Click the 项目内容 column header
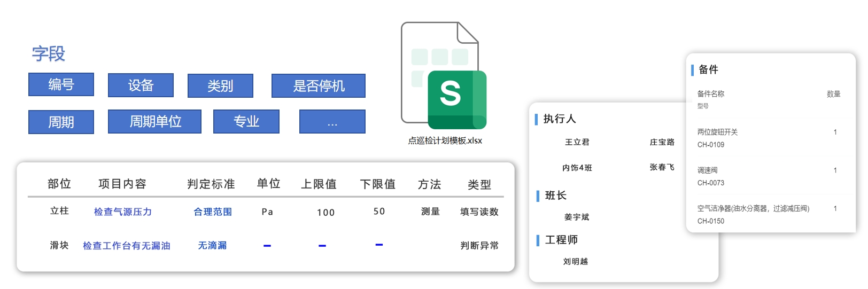 pyautogui.click(x=122, y=184)
